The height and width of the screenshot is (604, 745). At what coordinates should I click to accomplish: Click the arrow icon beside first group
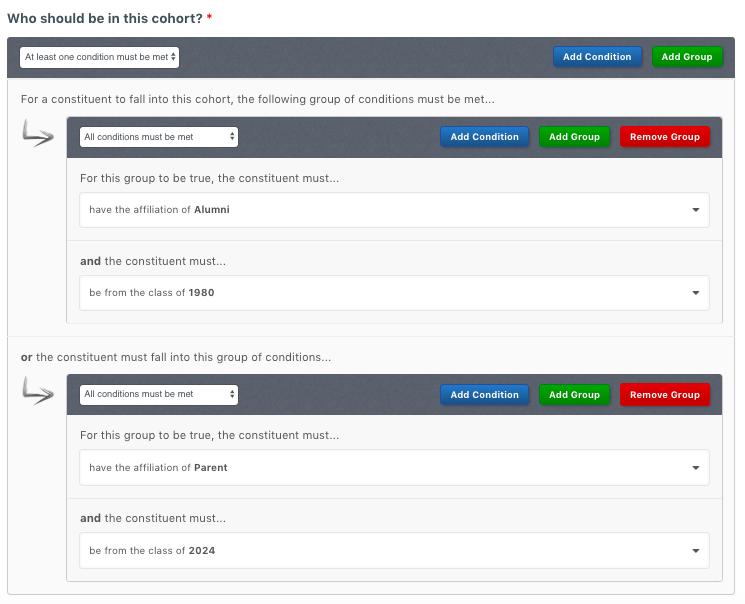pos(38,133)
